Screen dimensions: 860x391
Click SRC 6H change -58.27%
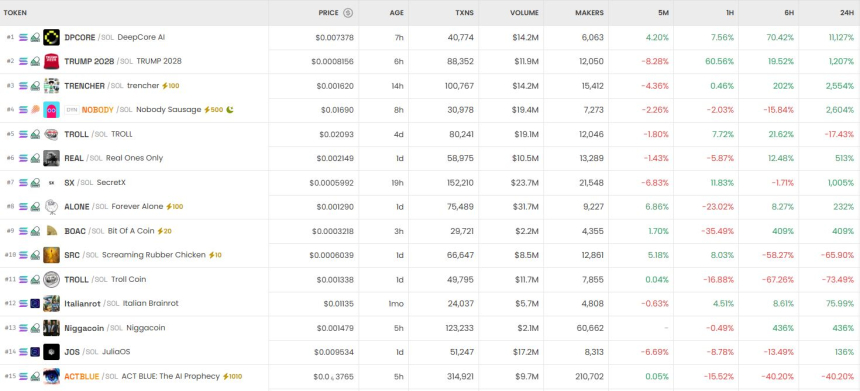(x=777, y=255)
